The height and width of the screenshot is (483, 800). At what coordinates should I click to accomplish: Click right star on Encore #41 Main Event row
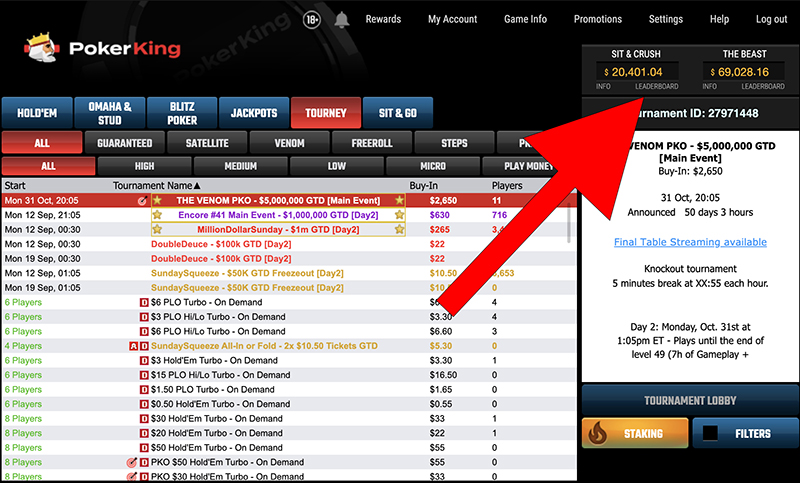[x=399, y=215]
